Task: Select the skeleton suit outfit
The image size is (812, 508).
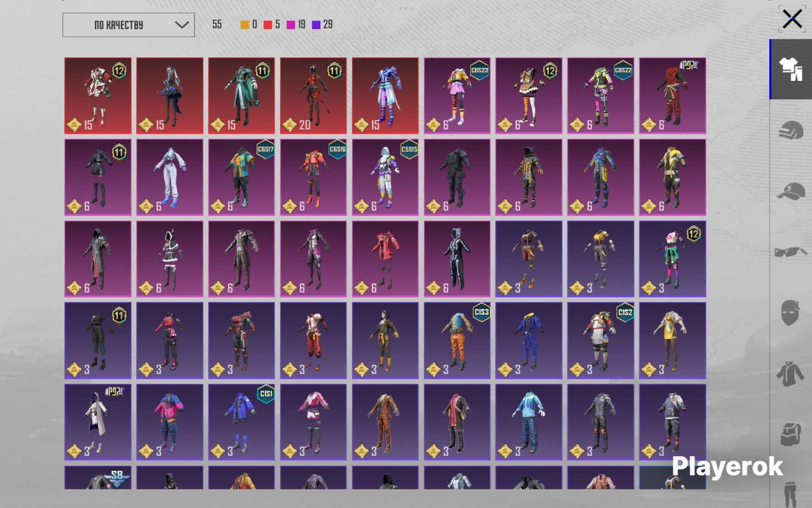Action: coord(457,259)
